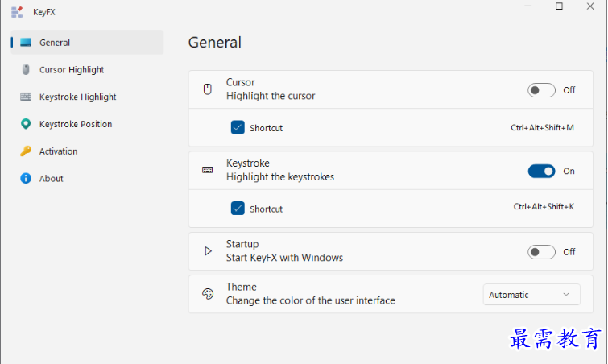Open the About page
Viewport: 608px width, 364px height.
87,178
